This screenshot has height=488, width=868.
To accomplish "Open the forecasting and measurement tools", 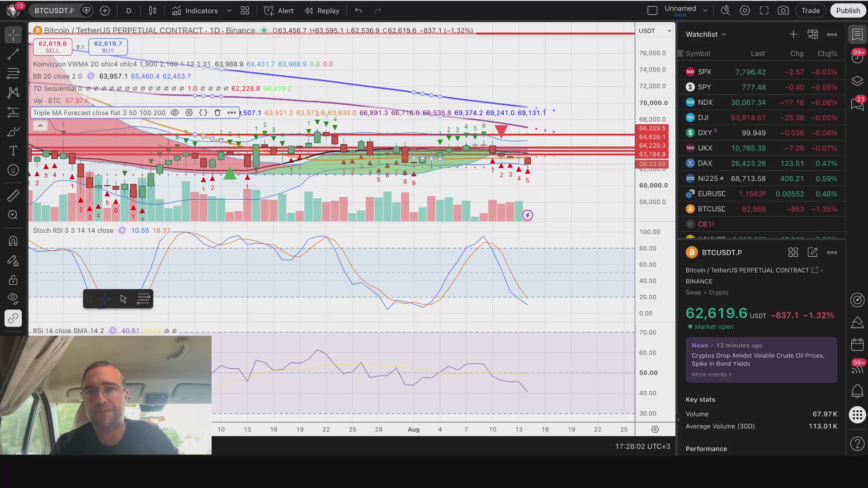I will 13,112.
